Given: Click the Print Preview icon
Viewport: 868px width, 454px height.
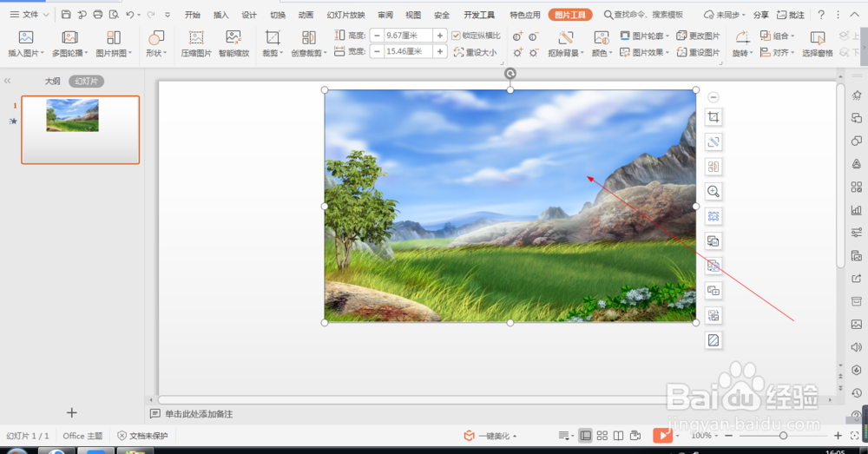Looking at the screenshot, I should point(114,15).
